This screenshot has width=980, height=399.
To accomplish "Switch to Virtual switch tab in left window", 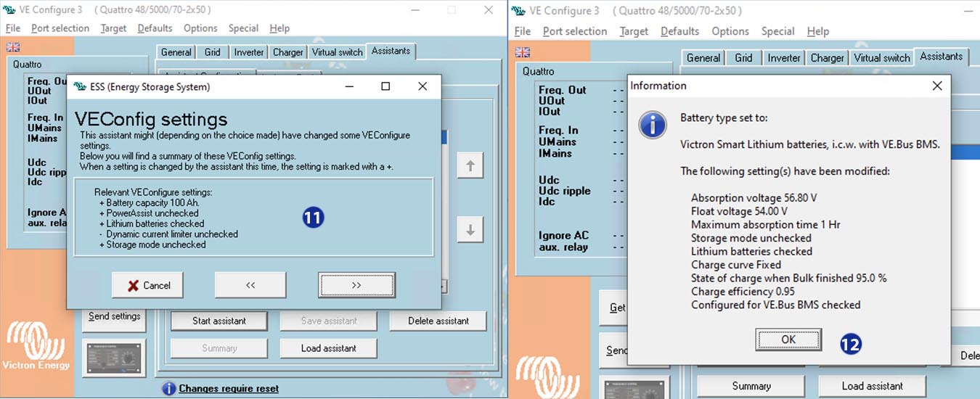I will 337,52.
